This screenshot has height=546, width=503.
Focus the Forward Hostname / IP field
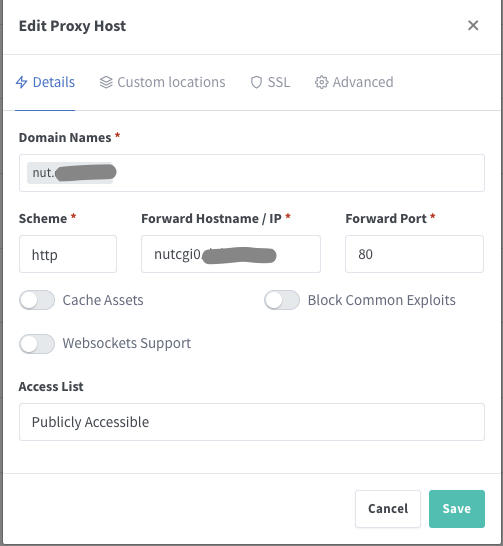(x=231, y=254)
